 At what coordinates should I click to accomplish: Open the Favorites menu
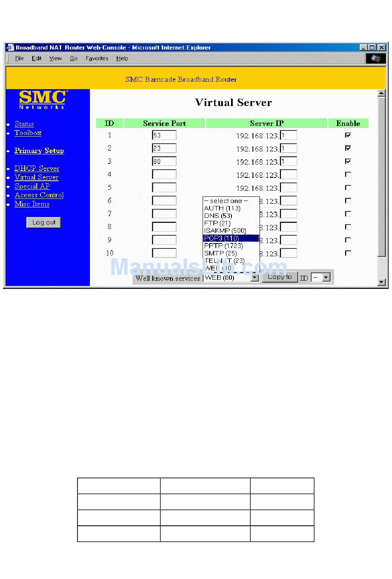click(x=97, y=58)
